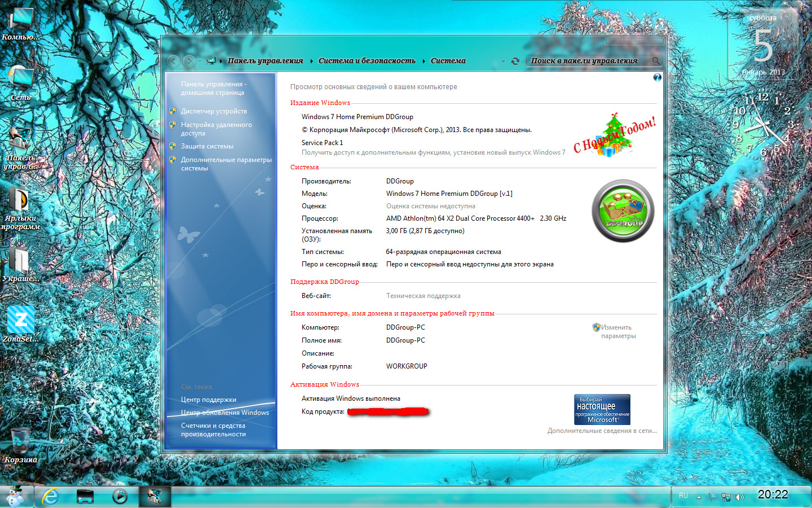
Task: Select the Система breadcrumb item
Action: pos(448,61)
